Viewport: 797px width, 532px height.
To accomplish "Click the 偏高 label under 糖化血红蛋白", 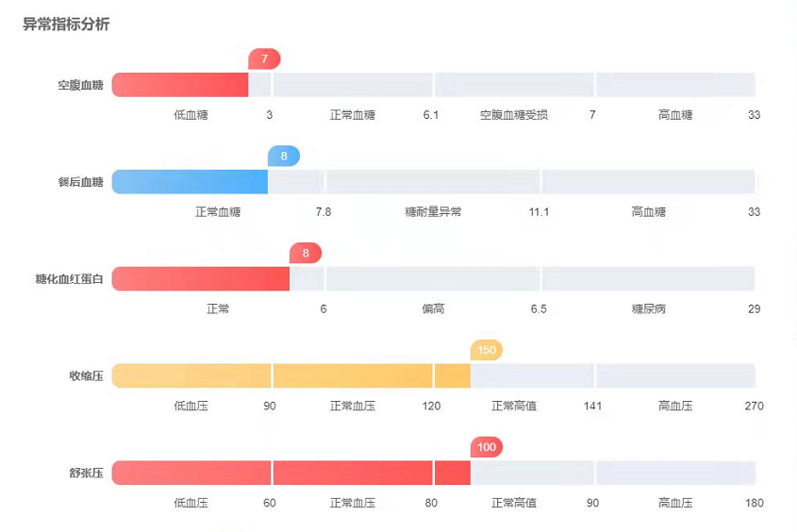I will [433, 309].
